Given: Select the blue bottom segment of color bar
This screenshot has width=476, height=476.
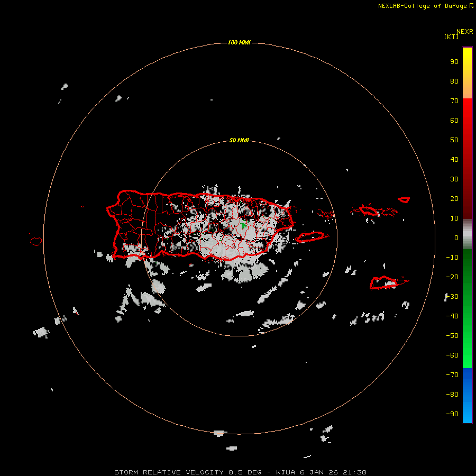Looking at the screenshot, I should (x=467, y=396).
